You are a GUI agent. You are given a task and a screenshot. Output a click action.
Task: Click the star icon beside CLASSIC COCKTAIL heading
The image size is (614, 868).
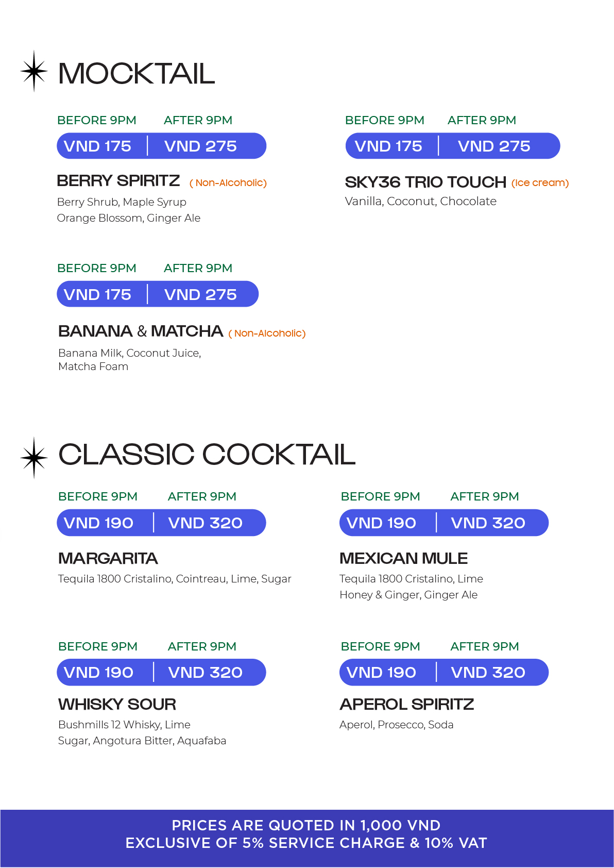tap(34, 457)
